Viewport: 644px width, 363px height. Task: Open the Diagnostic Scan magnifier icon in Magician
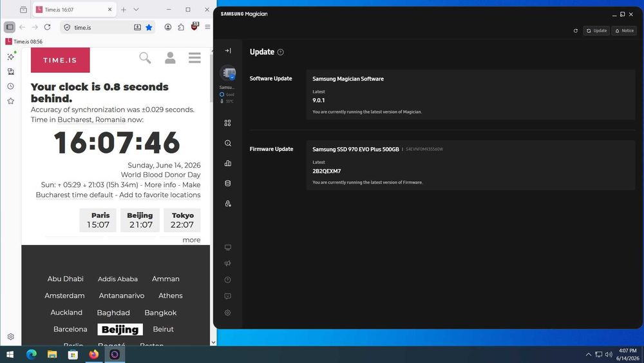[x=227, y=143]
